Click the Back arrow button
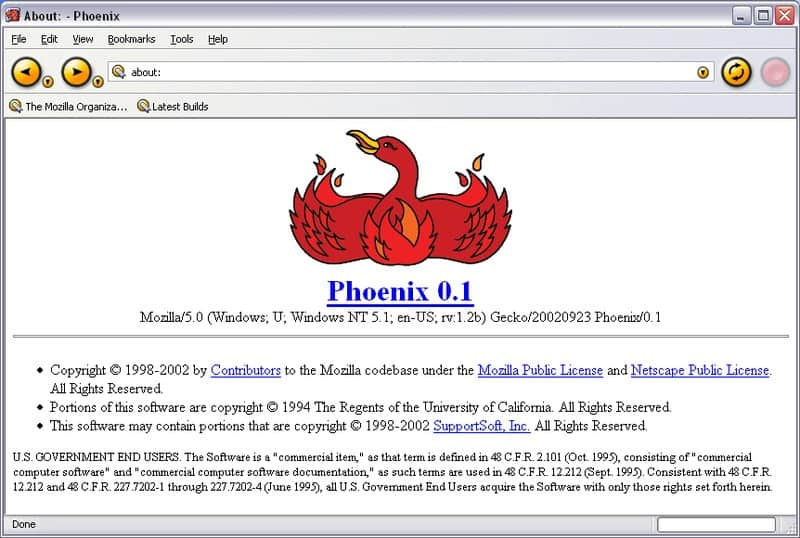The image size is (800, 538). [x=25, y=71]
